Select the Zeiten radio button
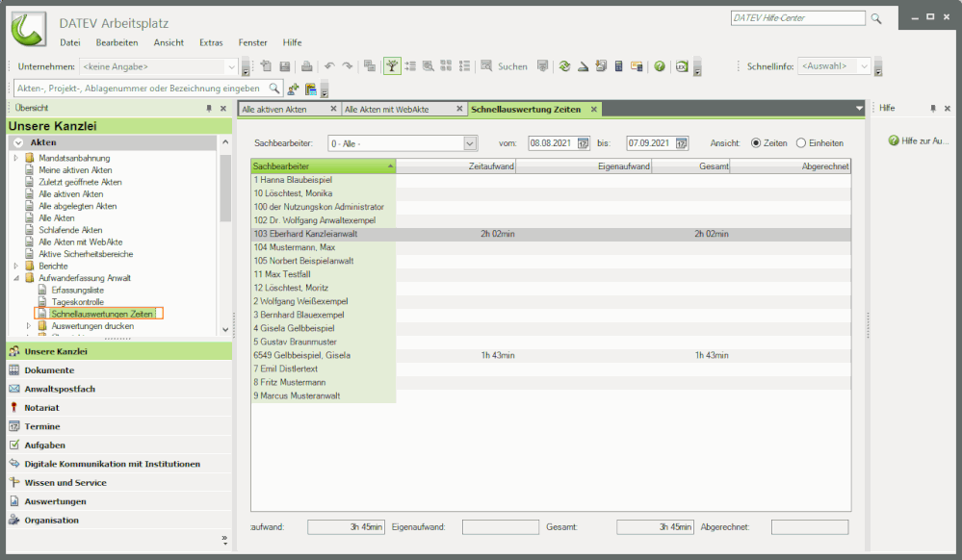 coord(756,143)
